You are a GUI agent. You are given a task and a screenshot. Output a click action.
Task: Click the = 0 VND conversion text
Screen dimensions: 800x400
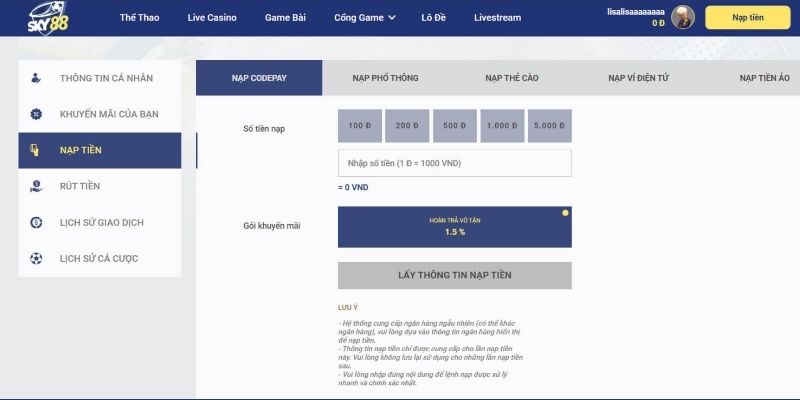pos(353,188)
